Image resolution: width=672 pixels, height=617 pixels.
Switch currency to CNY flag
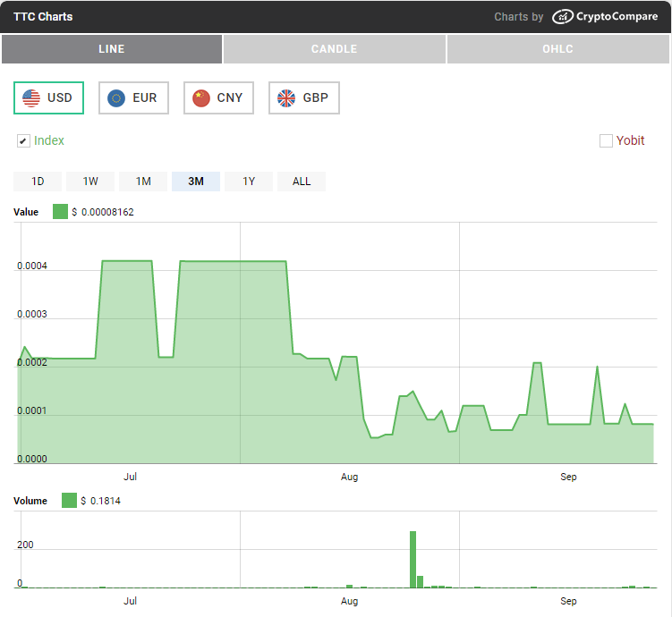[x=218, y=97]
